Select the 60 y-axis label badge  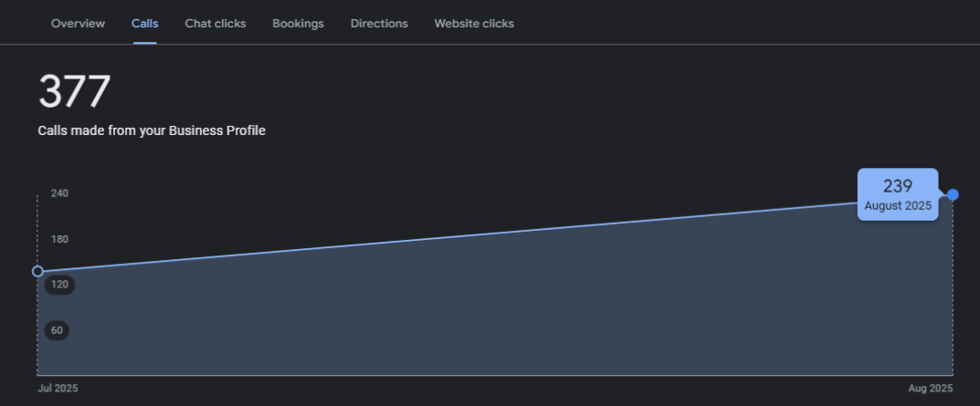click(x=57, y=330)
